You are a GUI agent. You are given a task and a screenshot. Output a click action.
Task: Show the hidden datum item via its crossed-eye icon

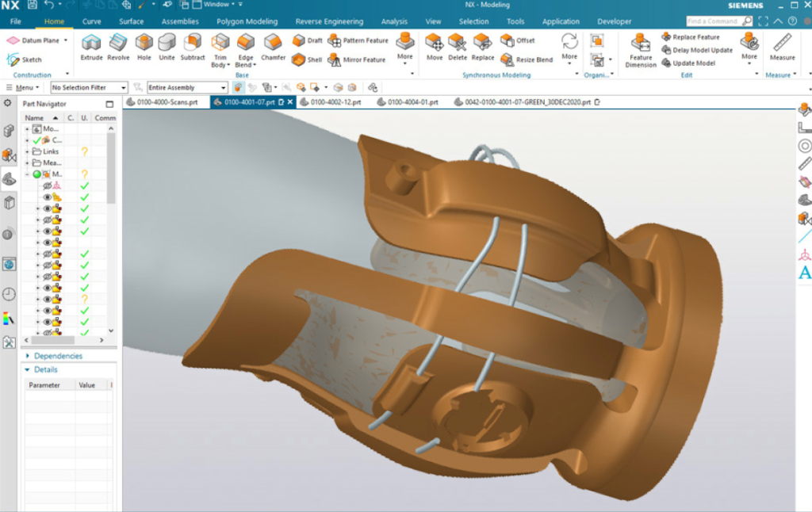48,185
